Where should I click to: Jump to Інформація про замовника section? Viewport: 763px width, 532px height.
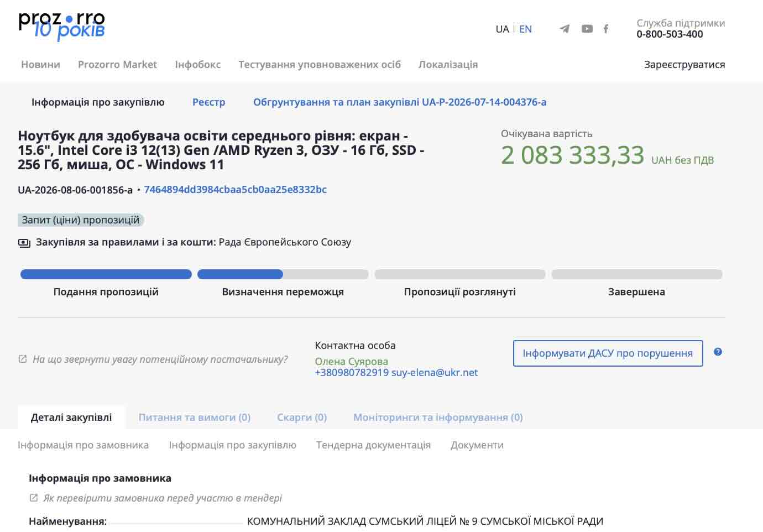click(83, 445)
